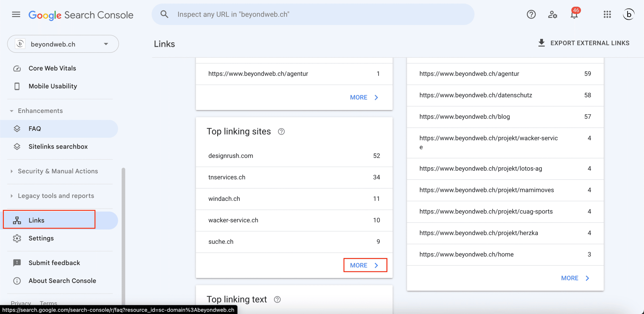Select tnservices.ch linking site row

coord(294,177)
